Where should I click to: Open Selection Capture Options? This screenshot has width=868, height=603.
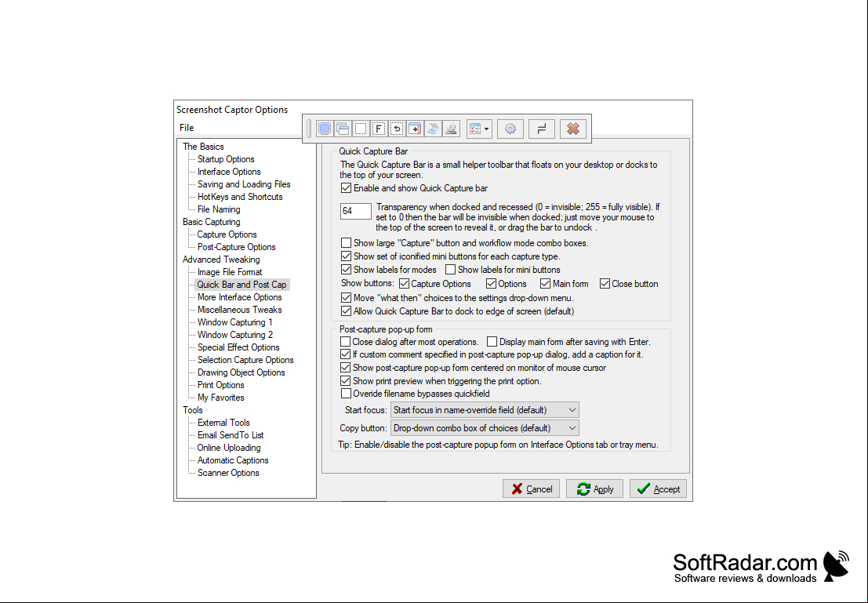(245, 360)
